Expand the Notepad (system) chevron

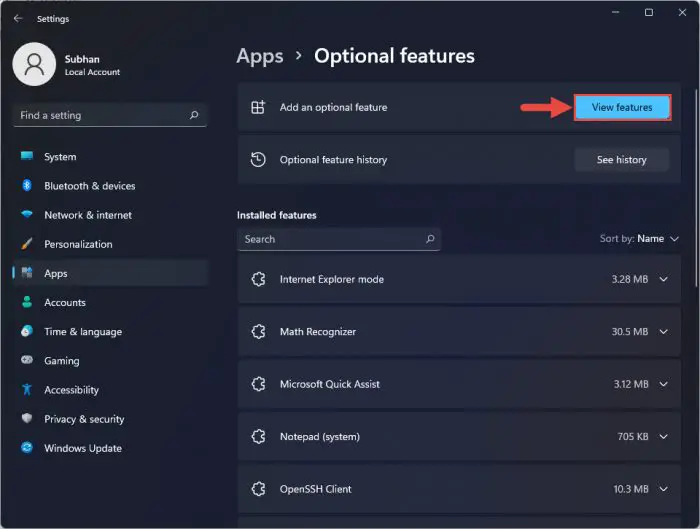(664, 436)
